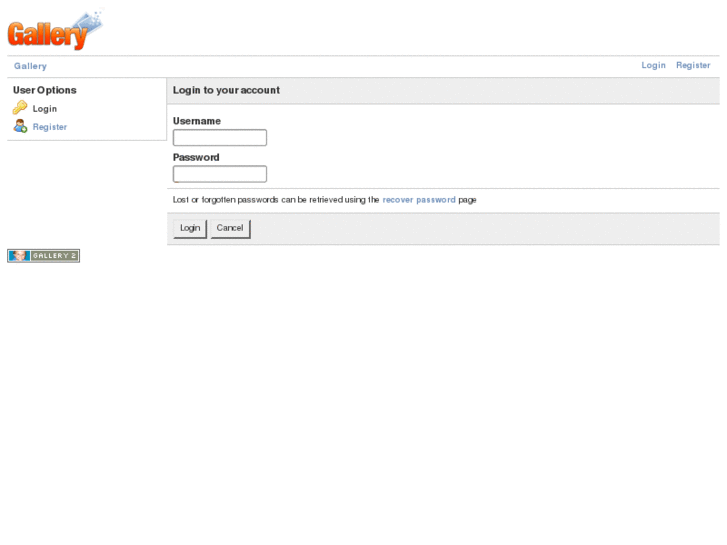727x545 pixels.
Task: Click the top-right Register link
Action: 693,66
